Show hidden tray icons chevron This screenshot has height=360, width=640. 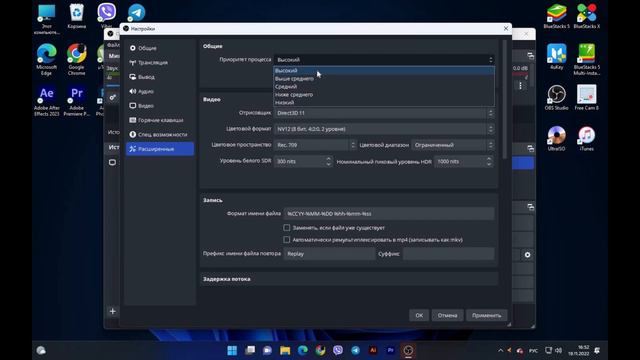(x=501, y=351)
